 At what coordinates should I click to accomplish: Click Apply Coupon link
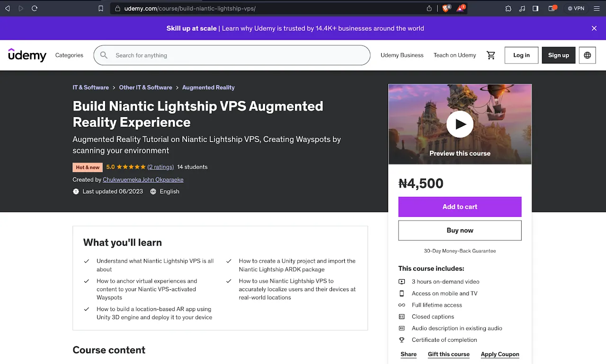point(500,354)
